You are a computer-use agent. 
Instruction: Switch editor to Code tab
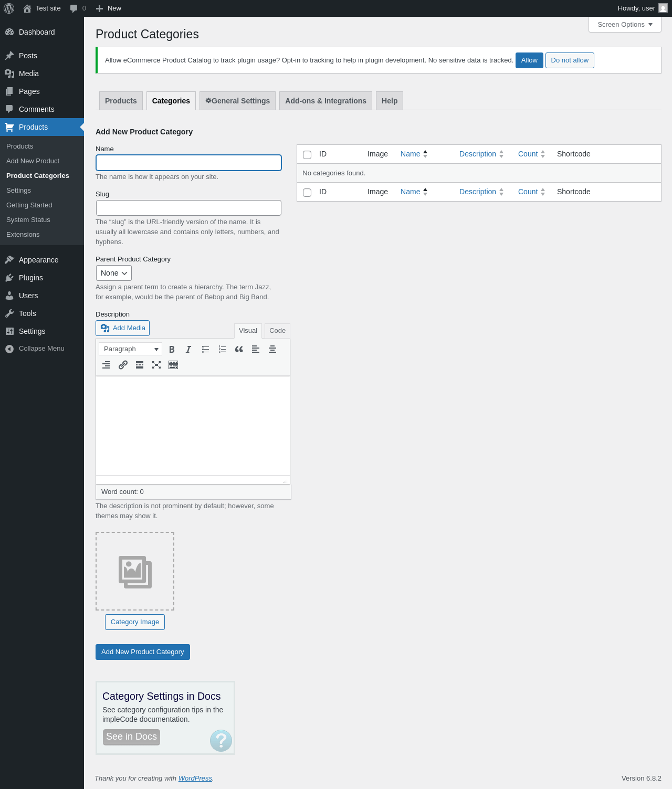coord(277,331)
